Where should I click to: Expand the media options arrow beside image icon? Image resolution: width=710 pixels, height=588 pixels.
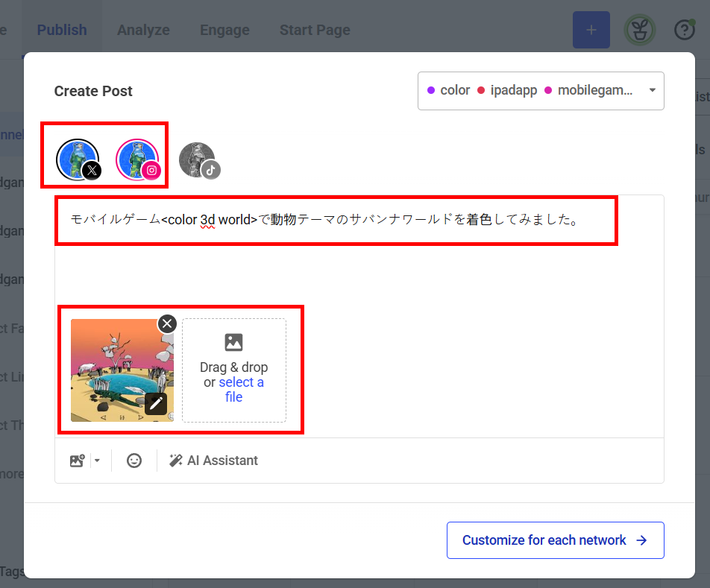(97, 461)
